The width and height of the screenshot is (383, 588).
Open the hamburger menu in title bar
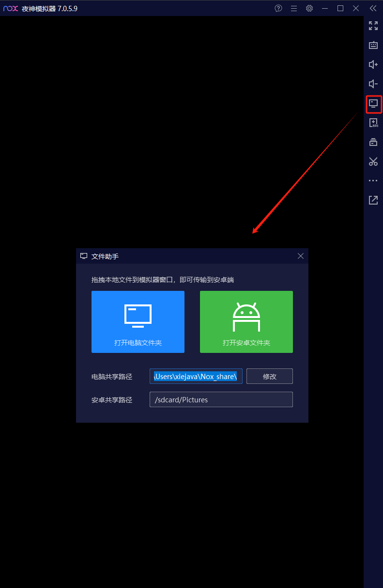[x=294, y=8]
